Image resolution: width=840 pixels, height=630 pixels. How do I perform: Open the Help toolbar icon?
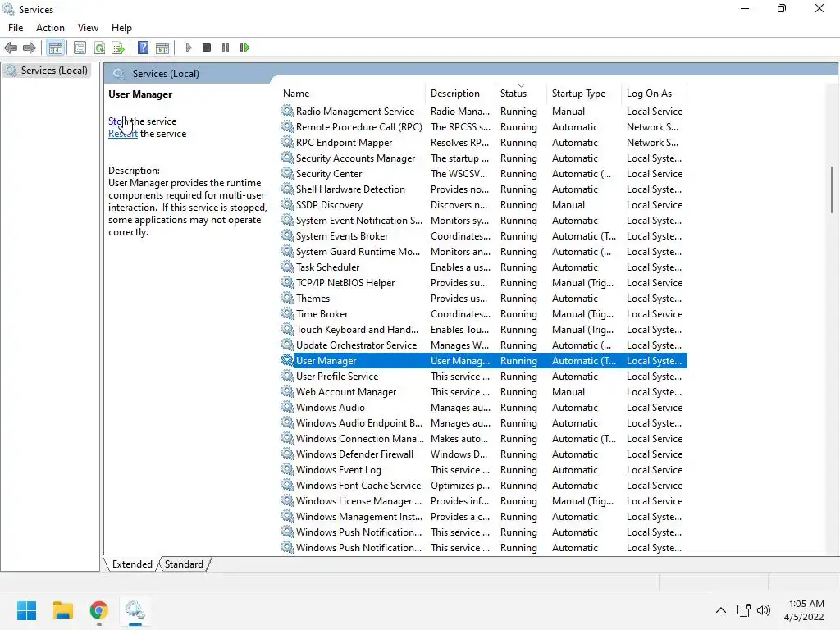143,48
